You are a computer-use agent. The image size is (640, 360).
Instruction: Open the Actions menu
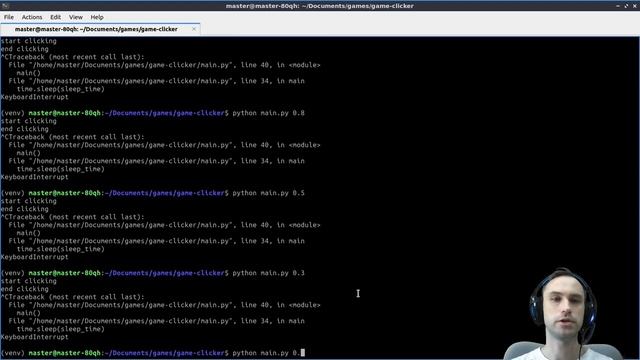click(x=32, y=17)
